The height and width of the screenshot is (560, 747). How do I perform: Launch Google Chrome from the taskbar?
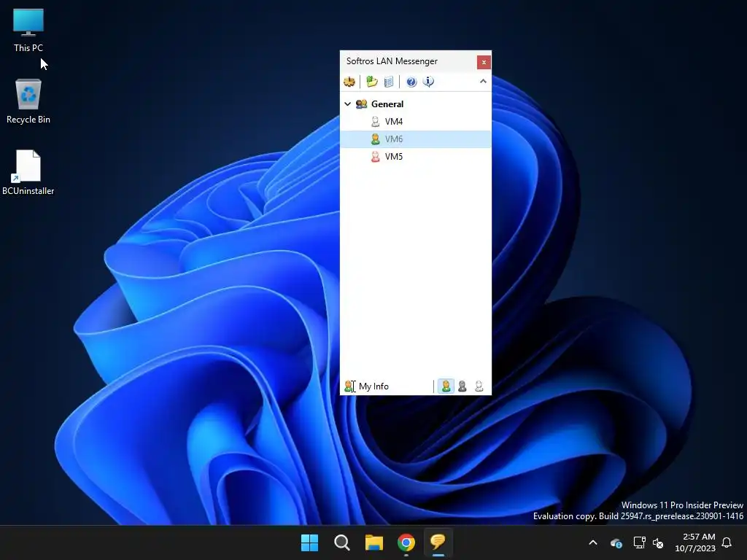click(406, 542)
